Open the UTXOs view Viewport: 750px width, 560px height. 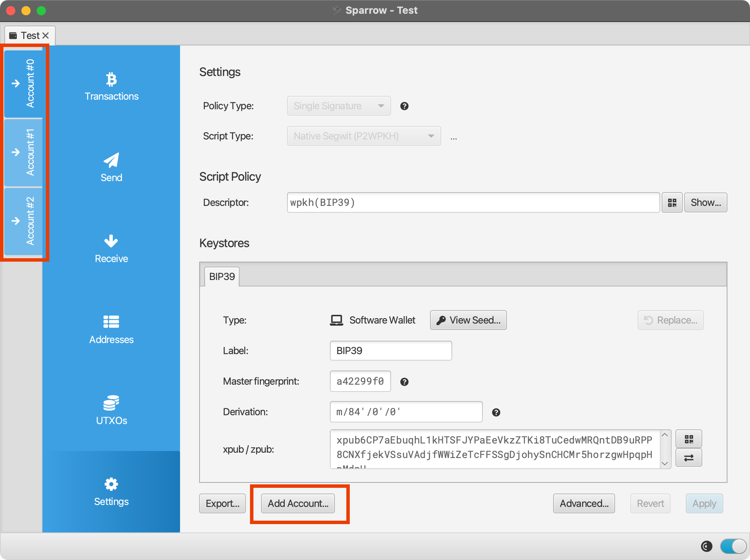pyautogui.click(x=111, y=411)
